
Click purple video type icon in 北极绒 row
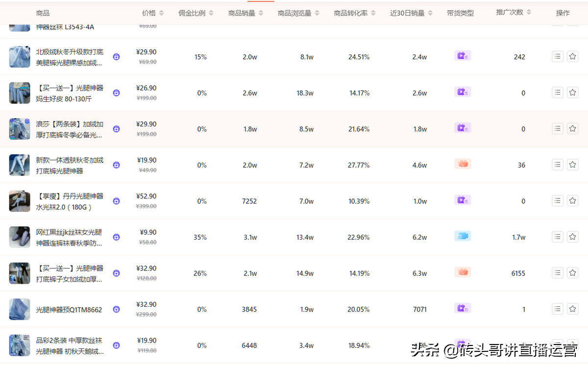point(463,56)
